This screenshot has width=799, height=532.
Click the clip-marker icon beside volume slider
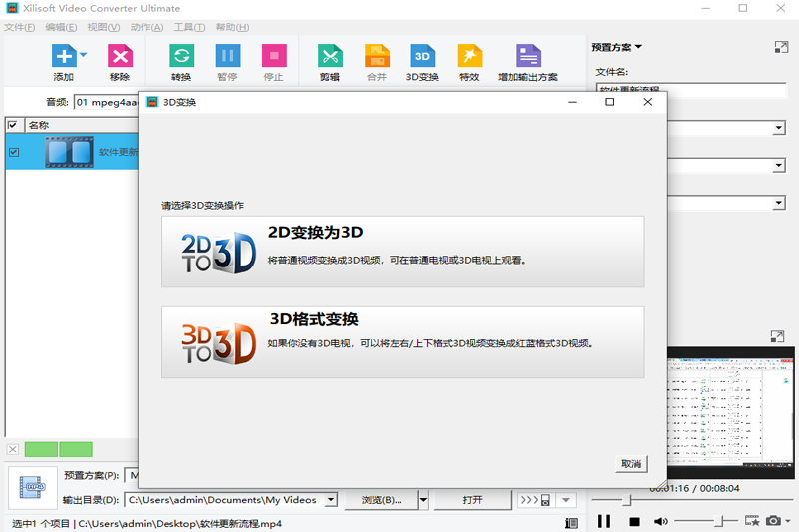pos(752,521)
